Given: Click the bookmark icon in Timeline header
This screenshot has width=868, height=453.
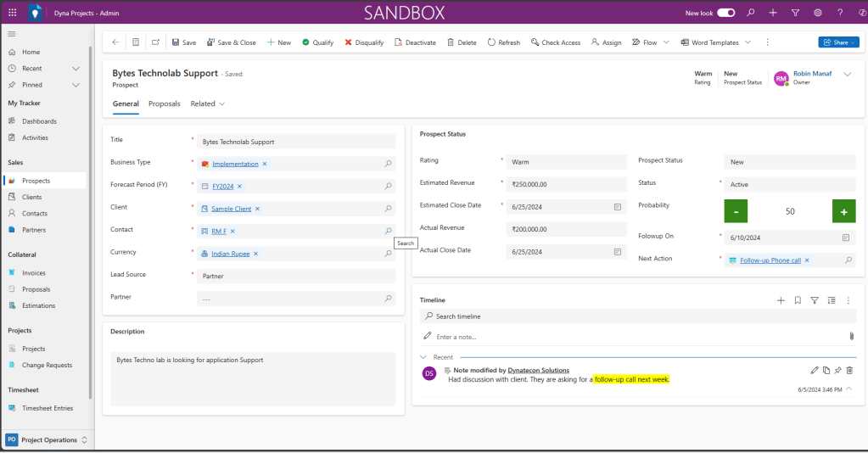Looking at the screenshot, I should [x=798, y=300].
